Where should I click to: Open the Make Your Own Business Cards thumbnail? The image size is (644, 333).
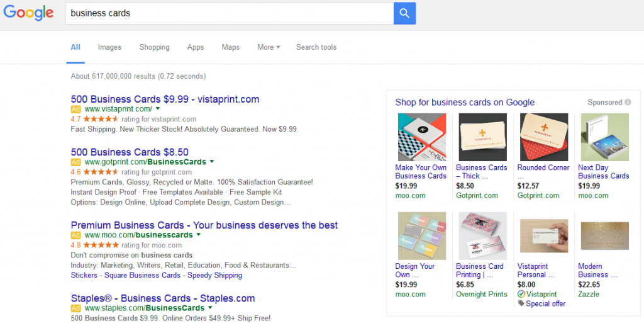(x=422, y=137)
